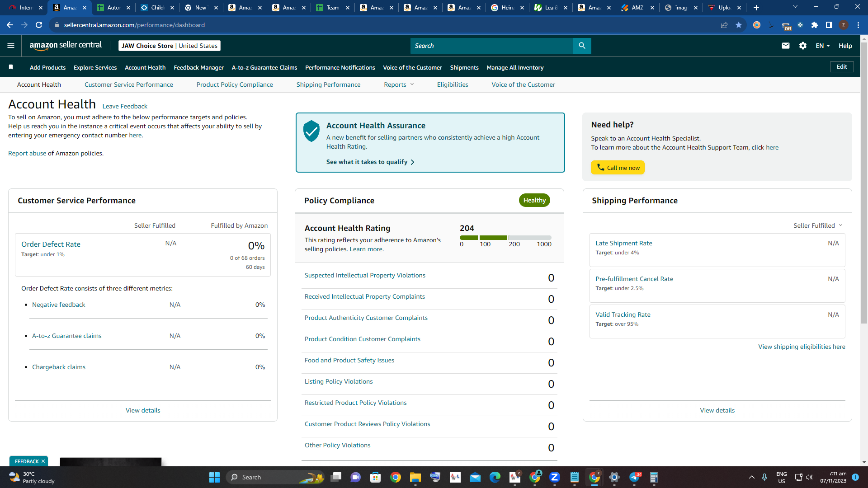868x488 pixels.
Task: Click the Seller Central search field
Action: 491,46
